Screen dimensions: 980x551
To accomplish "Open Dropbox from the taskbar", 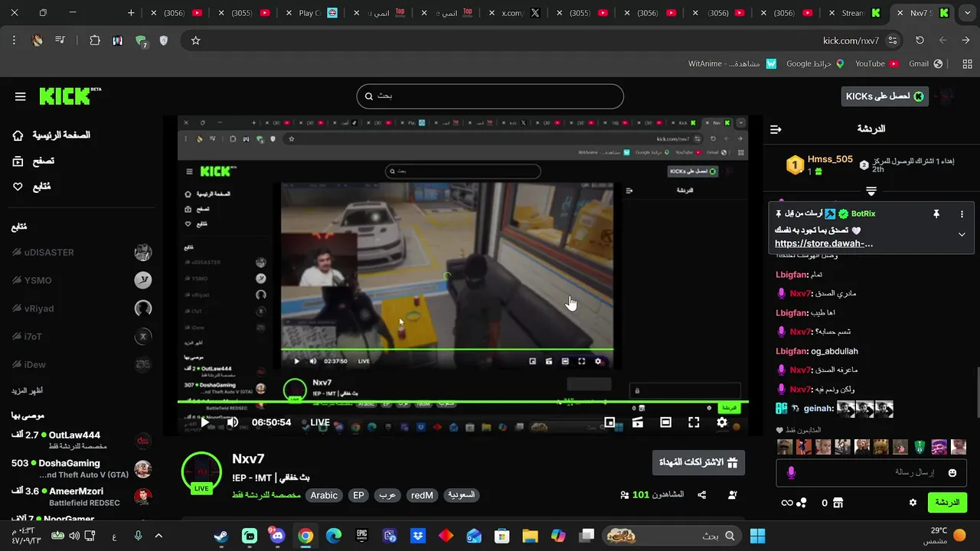I will coord(417,536).
